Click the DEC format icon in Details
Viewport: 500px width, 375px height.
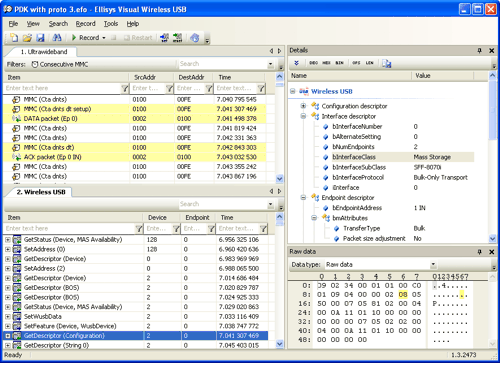(313, 63)
